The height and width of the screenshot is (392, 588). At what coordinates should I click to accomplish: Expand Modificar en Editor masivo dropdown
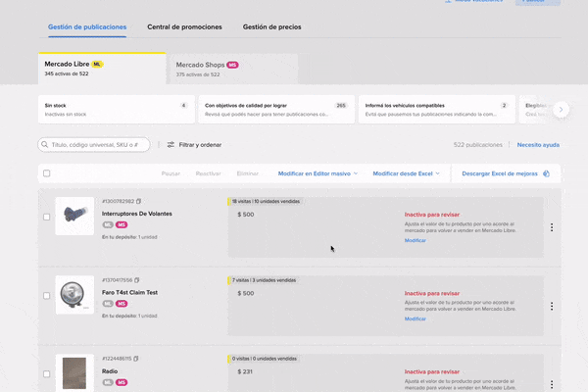tap(318, 173)
